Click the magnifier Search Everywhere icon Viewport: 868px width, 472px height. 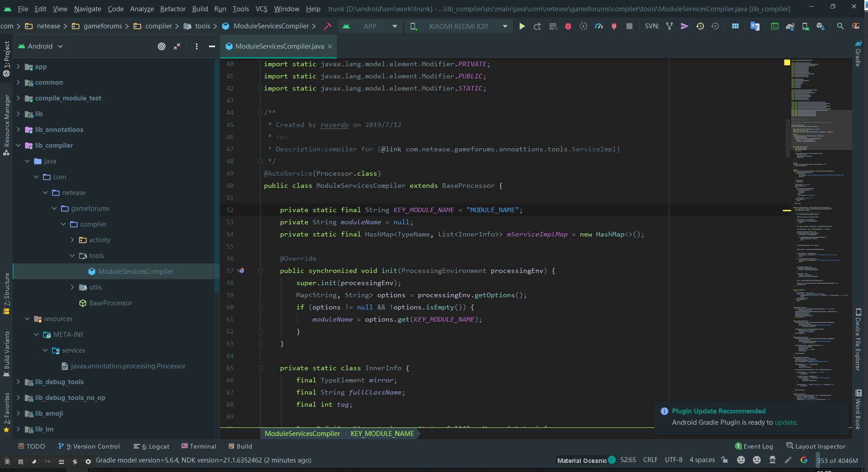point(840,27)
